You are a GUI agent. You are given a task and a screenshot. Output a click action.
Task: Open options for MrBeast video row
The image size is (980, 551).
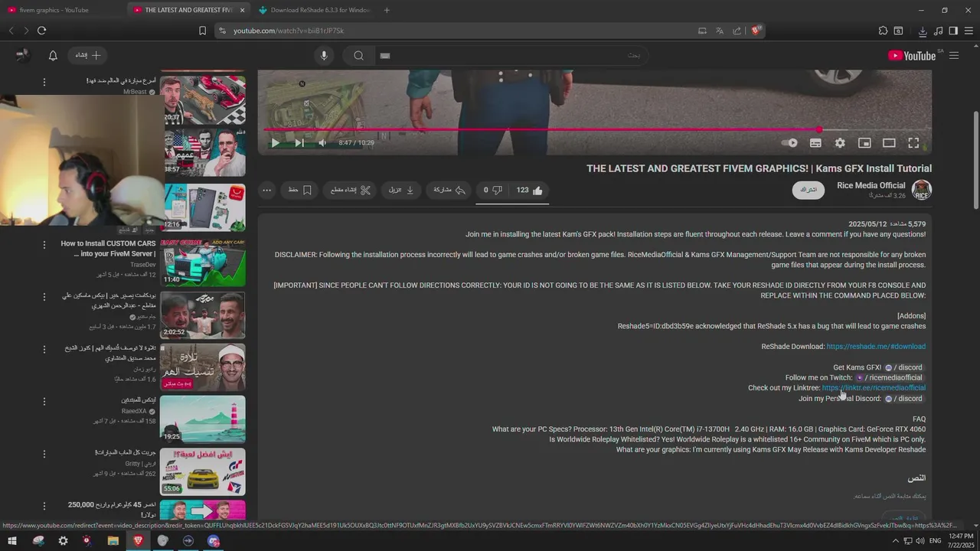pos(44,82)
